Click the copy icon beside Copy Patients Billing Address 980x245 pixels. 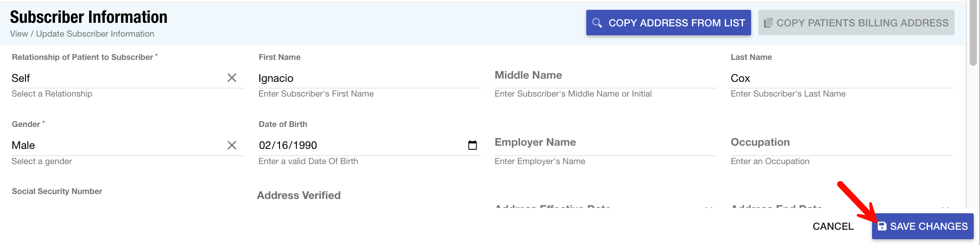pyautogui.click(x=768, y=23)
